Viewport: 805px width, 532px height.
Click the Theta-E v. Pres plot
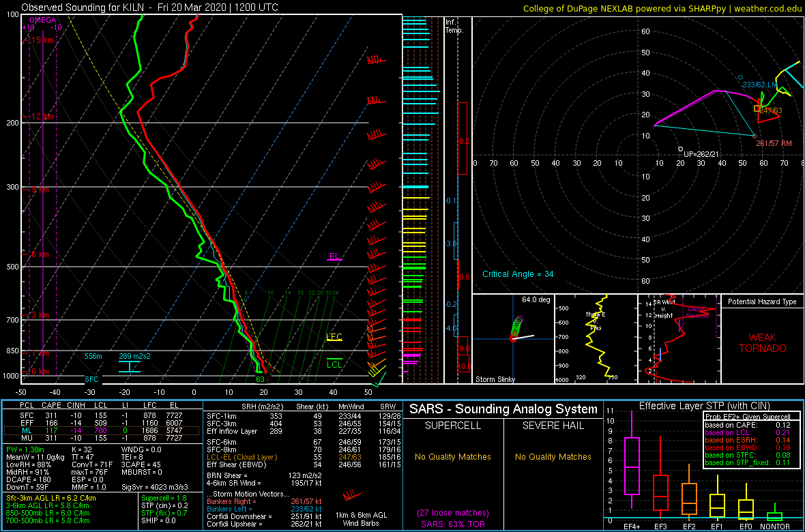596,338
